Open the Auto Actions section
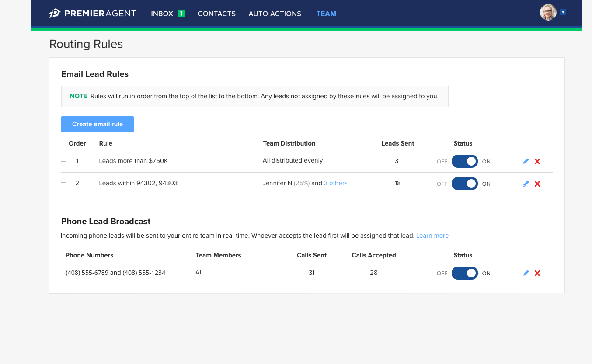Image resolution: width=592 pixels, height=364 pixels. pos(275,14)
